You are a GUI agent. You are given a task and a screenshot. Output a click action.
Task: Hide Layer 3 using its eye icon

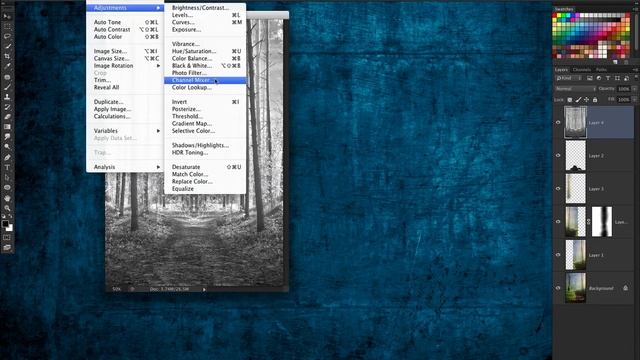[x=558, y=189]
